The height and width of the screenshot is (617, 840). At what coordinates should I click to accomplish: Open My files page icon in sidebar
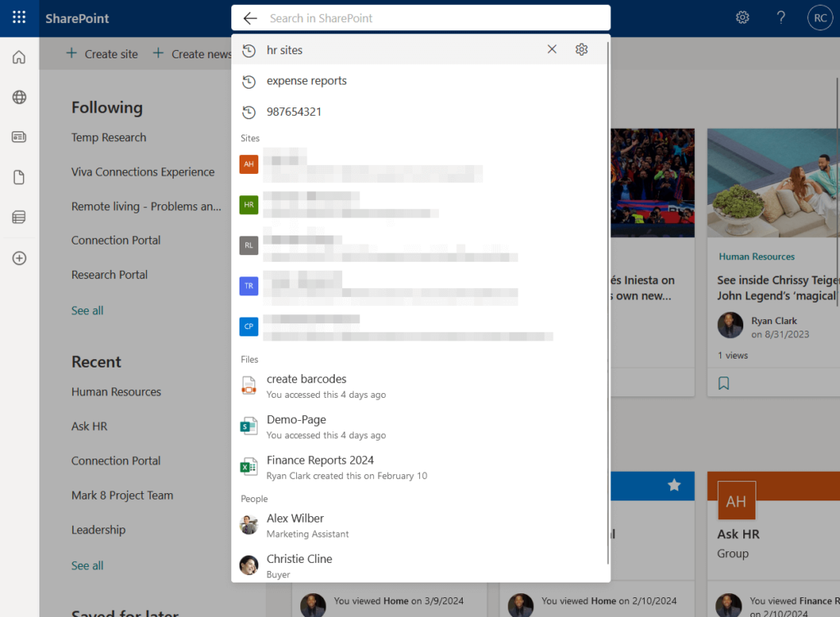pyautogui.click(x=20, y=177)
